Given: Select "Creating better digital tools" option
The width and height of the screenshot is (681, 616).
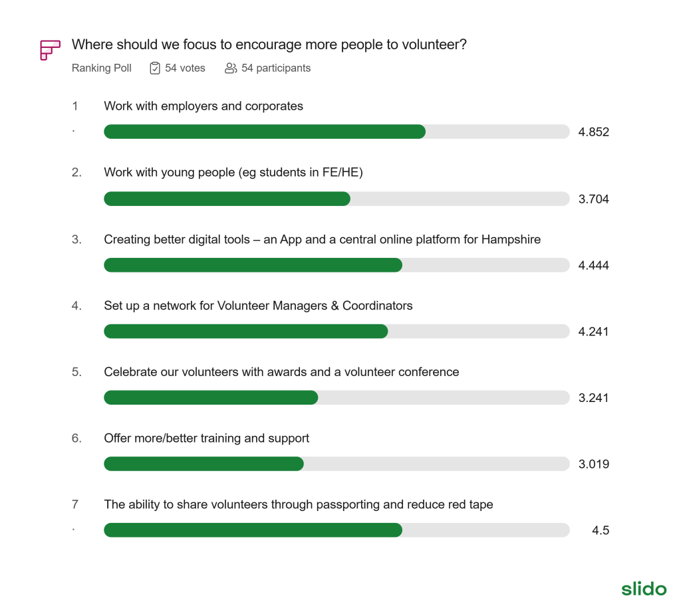Looking at the screenshot, I should click(x=322, y=239).
